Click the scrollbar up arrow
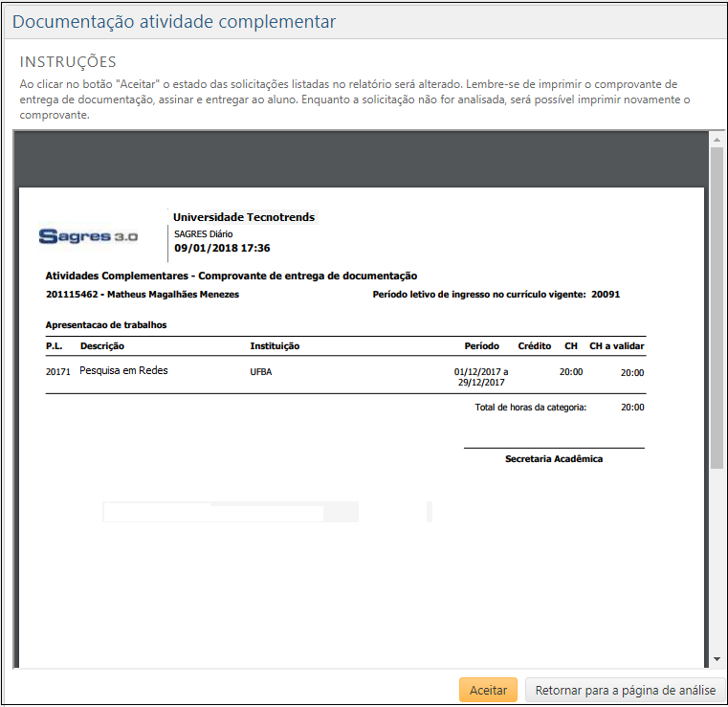The image size is (728, 707). click(x=717, y=140)
